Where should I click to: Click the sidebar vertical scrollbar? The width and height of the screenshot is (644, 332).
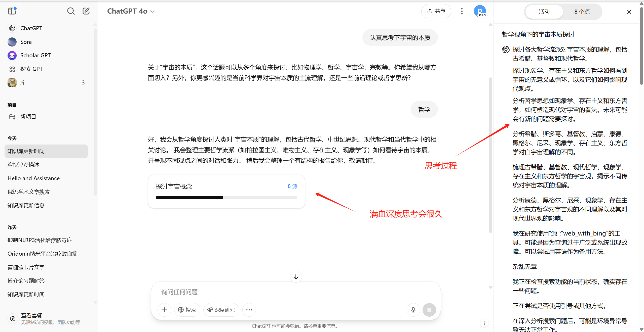[x=95, y=112]
